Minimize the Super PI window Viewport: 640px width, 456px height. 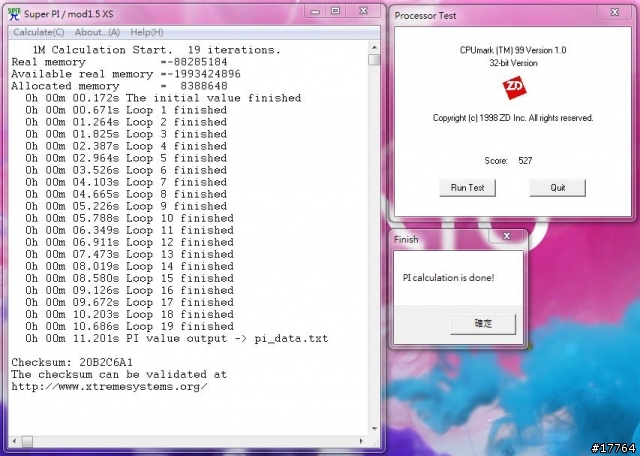[x=315, y=11]
